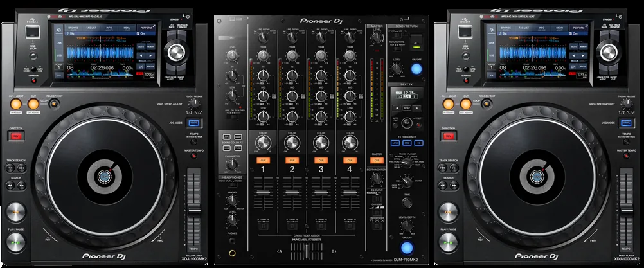Hit play/pause on the right XDJ-1000MK2 deck
This screenshot has height=268, width=644.
tap(448, 242)
